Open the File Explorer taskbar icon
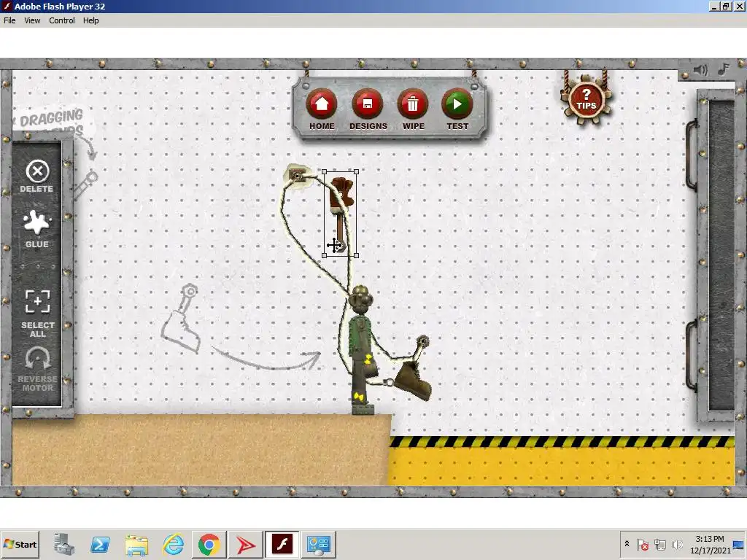The image size is (747, 560). pyautogui.click(x=136, y=544)
